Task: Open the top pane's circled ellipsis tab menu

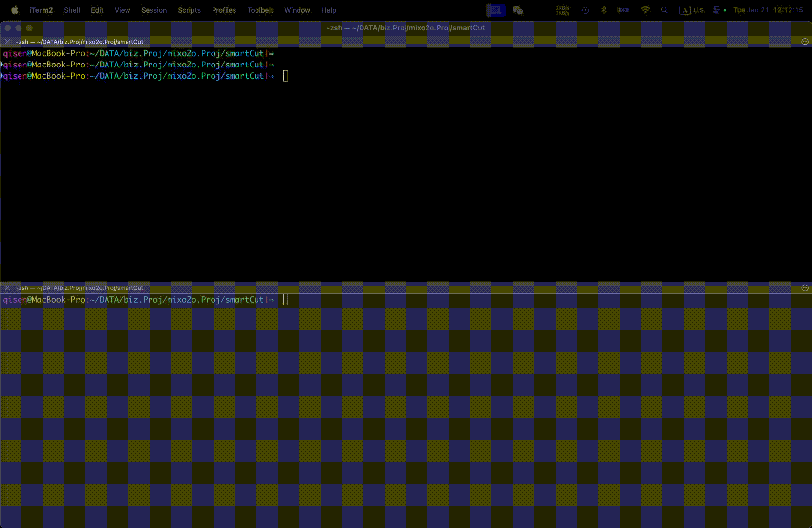Action: click(x=805, y=42)
